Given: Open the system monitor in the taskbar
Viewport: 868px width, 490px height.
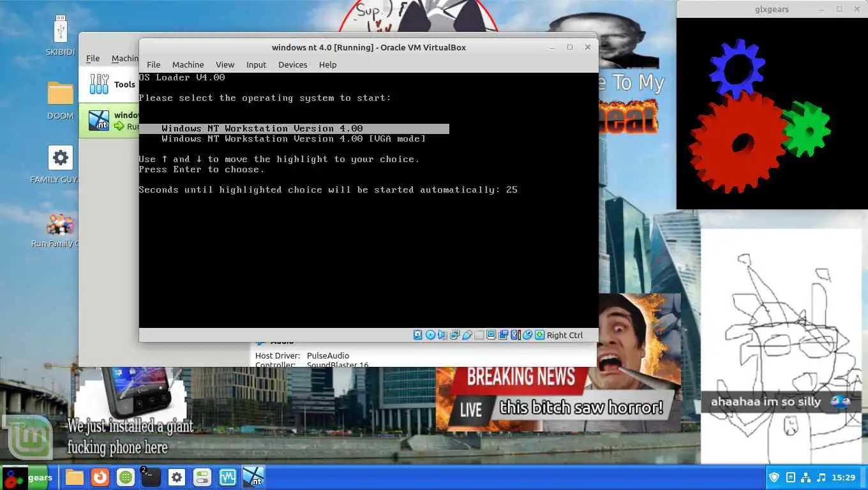Looking at the screenshot, I should coord(228,477).
